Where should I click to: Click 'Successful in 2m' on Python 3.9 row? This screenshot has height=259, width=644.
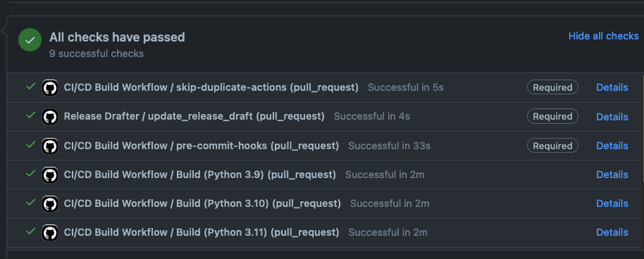tap(385, 175)
